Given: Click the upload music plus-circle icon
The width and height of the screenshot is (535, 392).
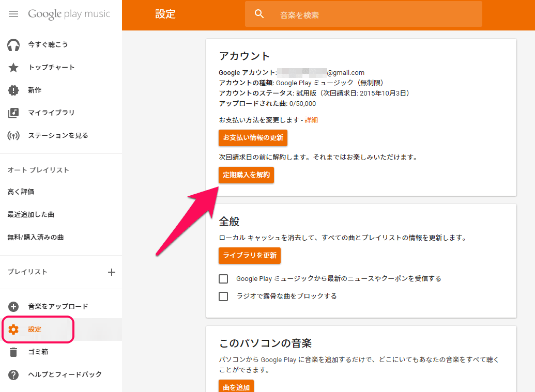Looking at the screenshot, I should [13, 306].
